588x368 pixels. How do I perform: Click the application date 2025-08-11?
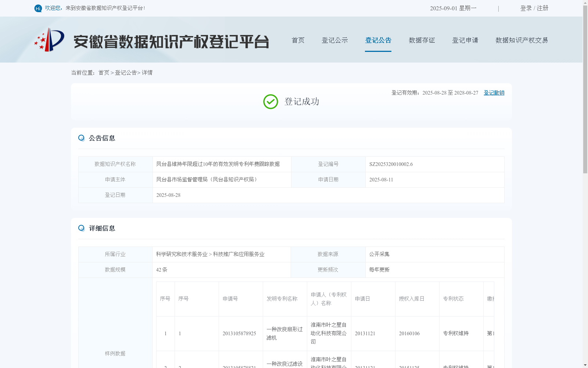point(381,180)
